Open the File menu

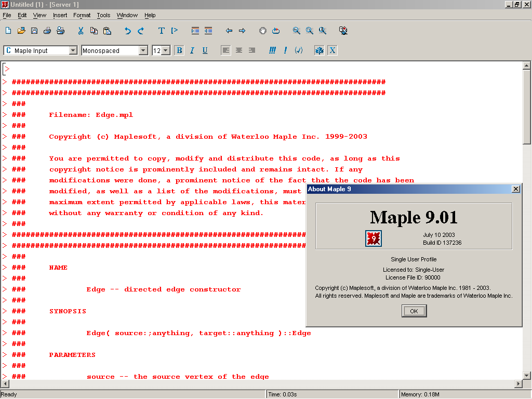pos(7,15)
